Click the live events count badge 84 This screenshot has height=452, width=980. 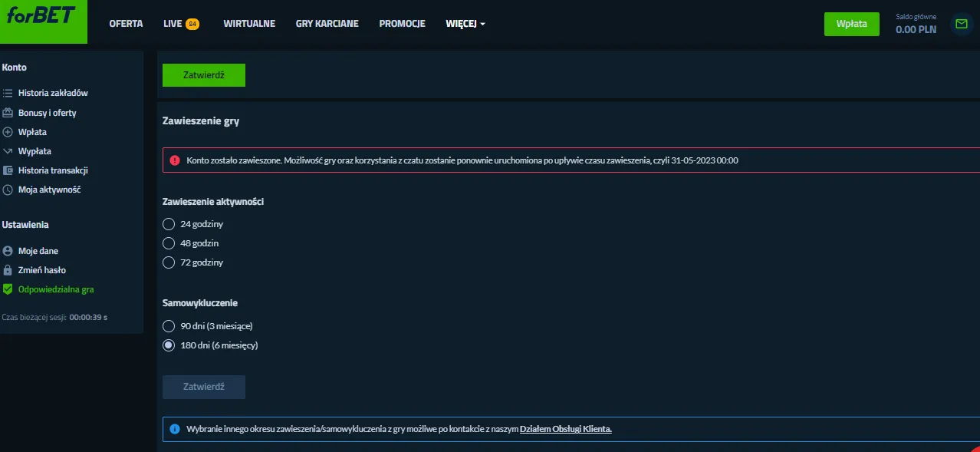click(x=192, y=24)
